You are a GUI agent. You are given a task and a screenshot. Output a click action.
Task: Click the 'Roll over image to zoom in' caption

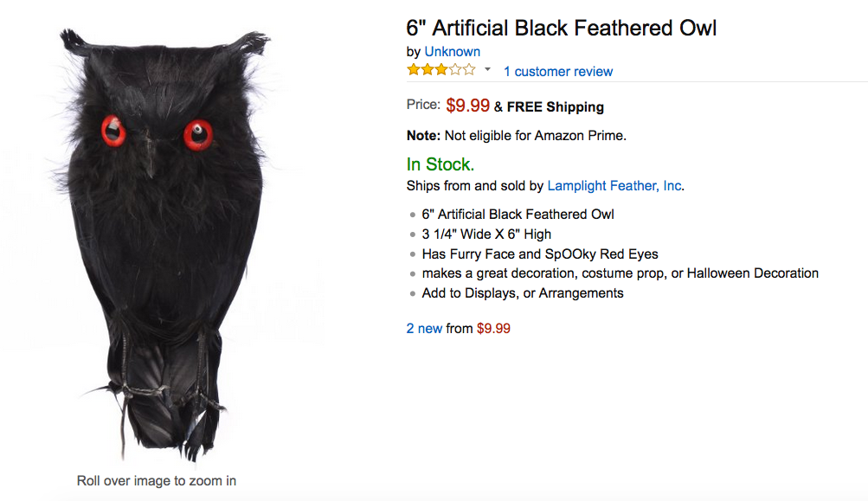[x=157, y=481]
